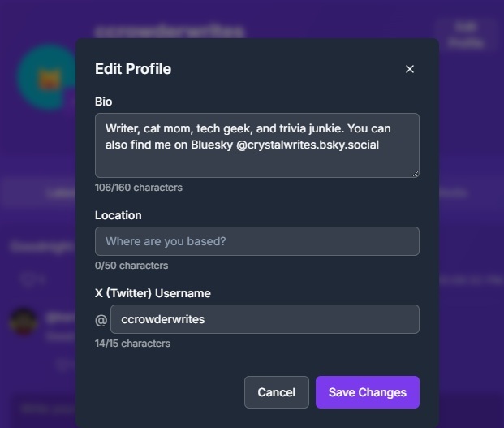Close the Edit Profile dialog with X
Image resolution: width=504 pixels, height=428 pixels.
[x=410, y=69]
